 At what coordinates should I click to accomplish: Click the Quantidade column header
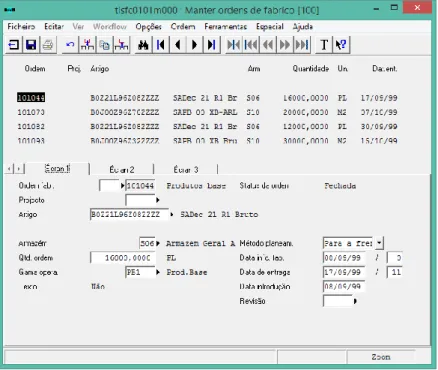[311, 69]
